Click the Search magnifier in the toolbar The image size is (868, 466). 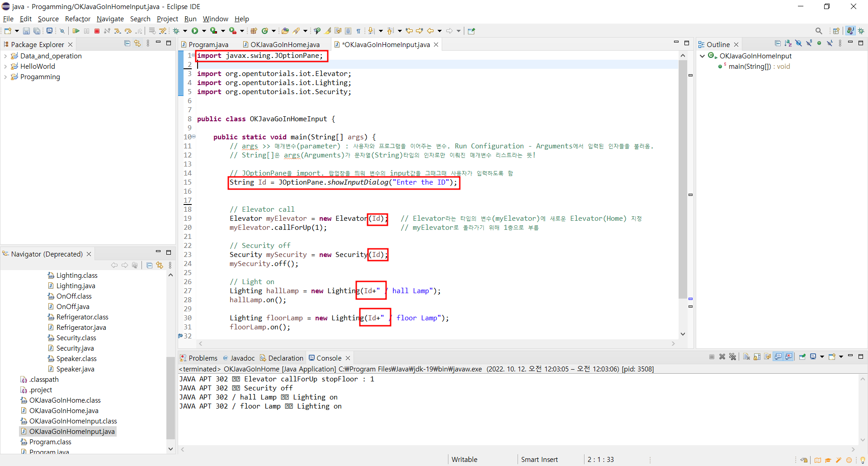(819, 31)
